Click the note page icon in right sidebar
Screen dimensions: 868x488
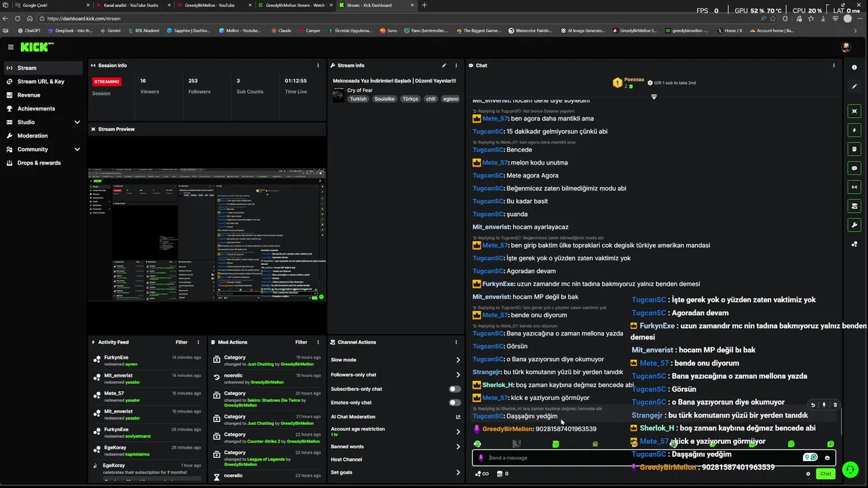854,149
